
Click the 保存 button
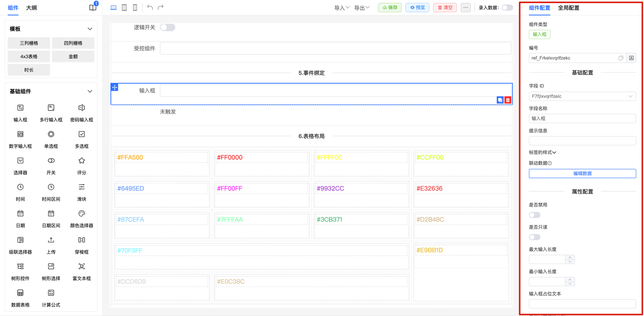tap(390, 8)
